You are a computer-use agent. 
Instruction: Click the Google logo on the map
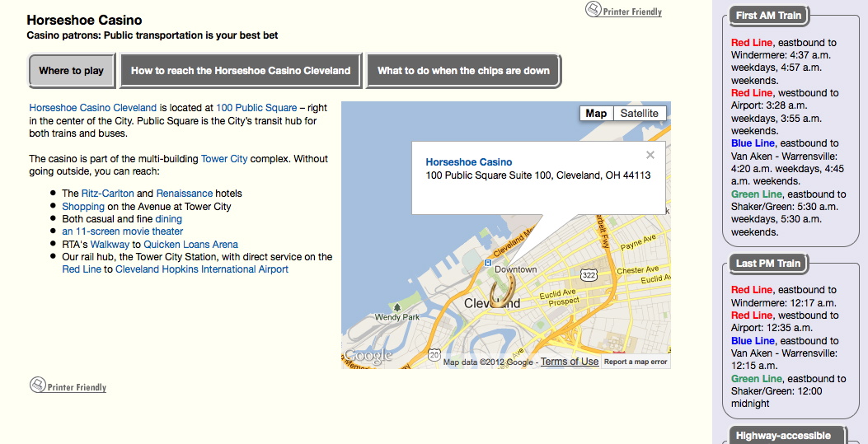[x=368, y=356]
